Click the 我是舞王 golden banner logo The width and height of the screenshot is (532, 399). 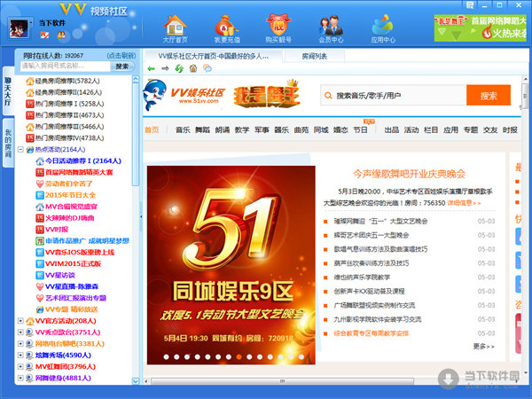point(266,95)
